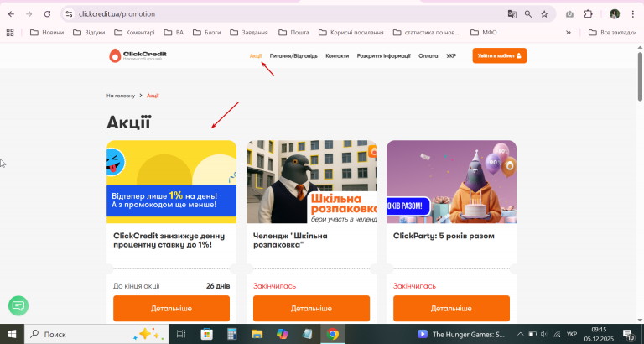This screenshot has height=344, width=644.
Task: Open the green chat widget icon
Action: (18, 305)
